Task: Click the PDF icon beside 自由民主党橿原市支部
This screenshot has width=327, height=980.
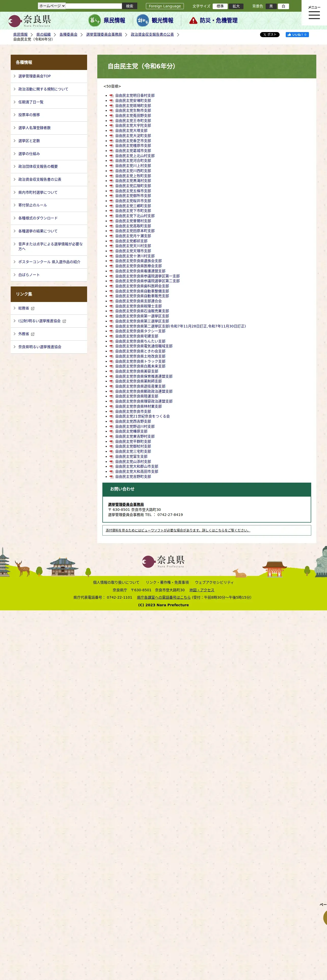Action: [x=112, y=146]
